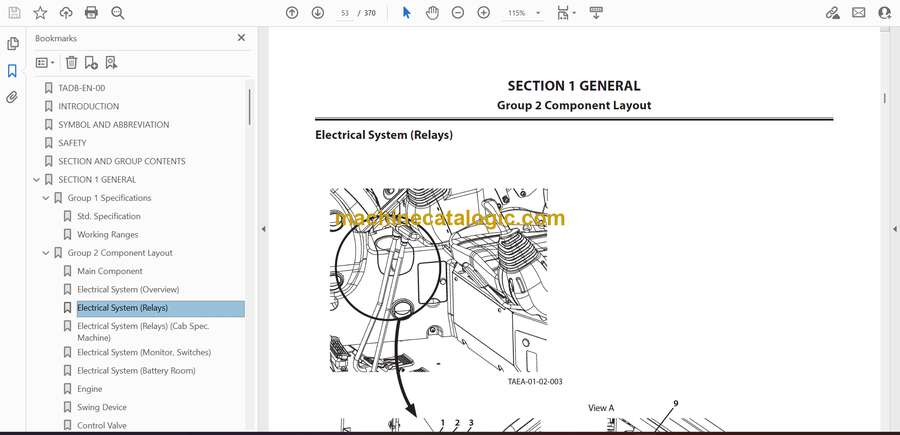Viewport: 900px width, 435px height.
Task: Open the account profile icon
Action: tap(885, 13)
